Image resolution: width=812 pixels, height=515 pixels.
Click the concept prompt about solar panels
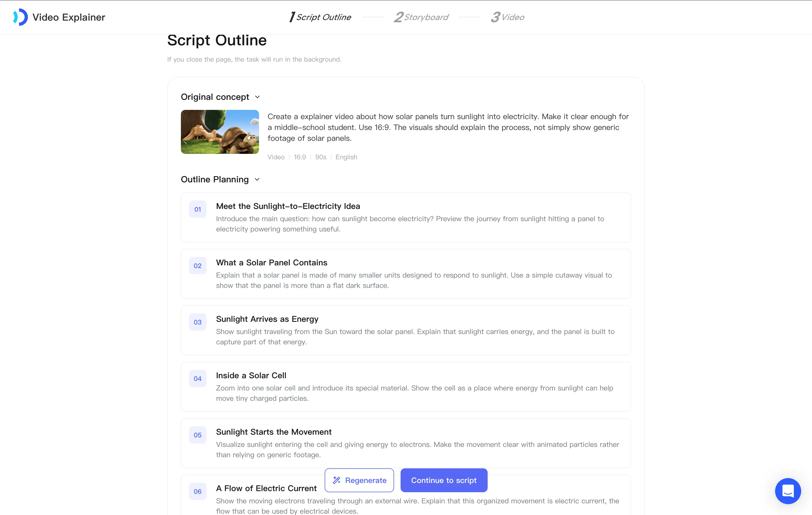pos(448,128)
